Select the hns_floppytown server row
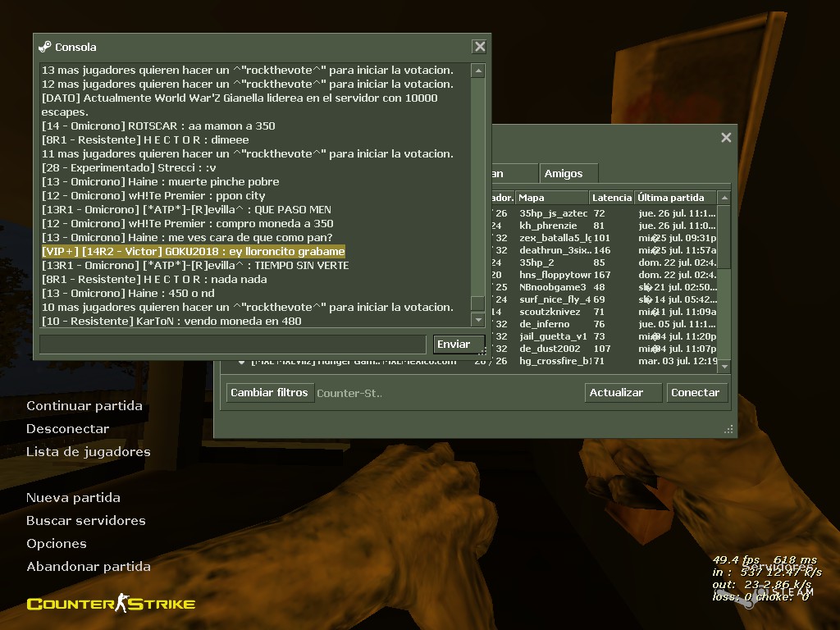The height and width of the screenshot is (630, 840). [x=604, y=275]
